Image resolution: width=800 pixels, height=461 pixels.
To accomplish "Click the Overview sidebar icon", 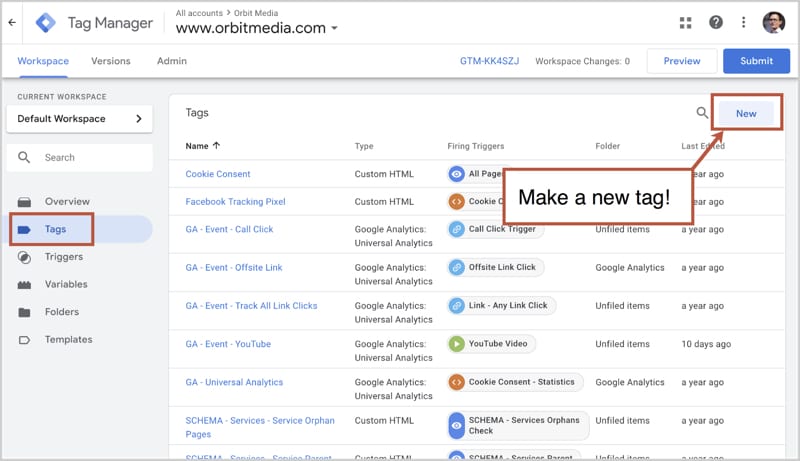I will pyautogui.click(x=24, y=202).
